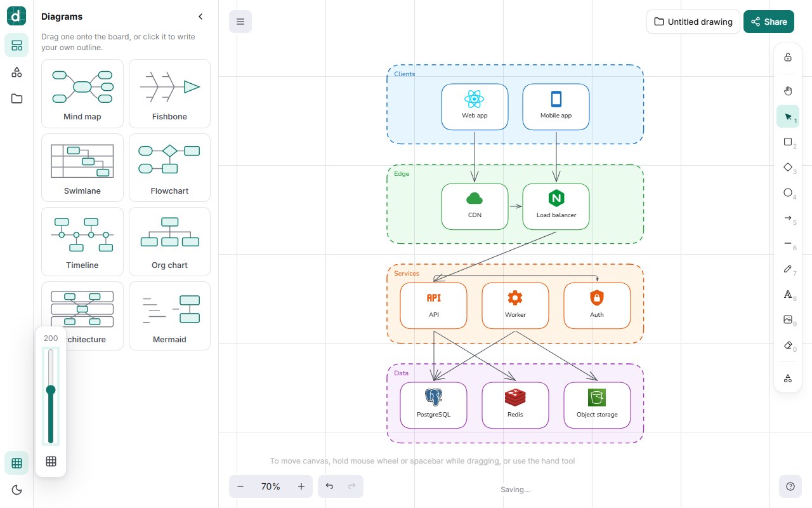This screenshot has width=812, height=508.
Task: Select the eraser tool
Action: 788,345
